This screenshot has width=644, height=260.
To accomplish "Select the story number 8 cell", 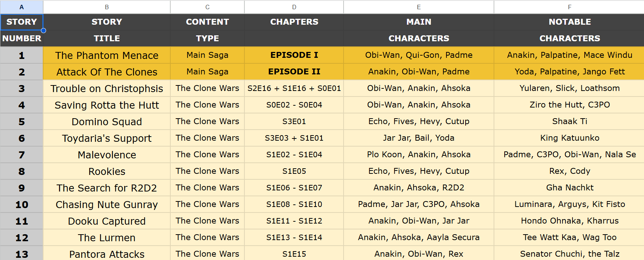I will click(x=21, y=171).
